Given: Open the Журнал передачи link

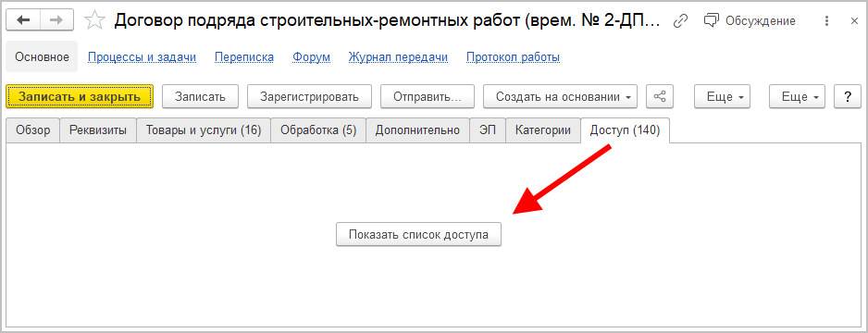Looking at the screenshot, I should click(x=398, y=57).
